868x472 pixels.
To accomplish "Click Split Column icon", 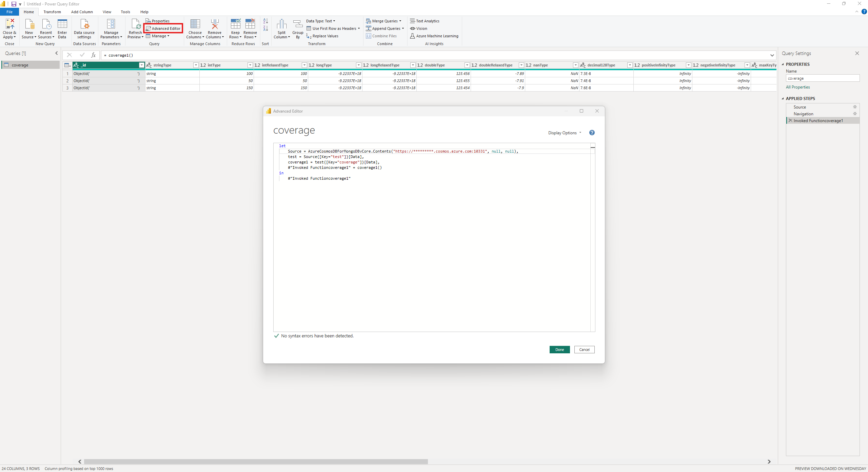I will pyautogui.click(x=281, y=24).
